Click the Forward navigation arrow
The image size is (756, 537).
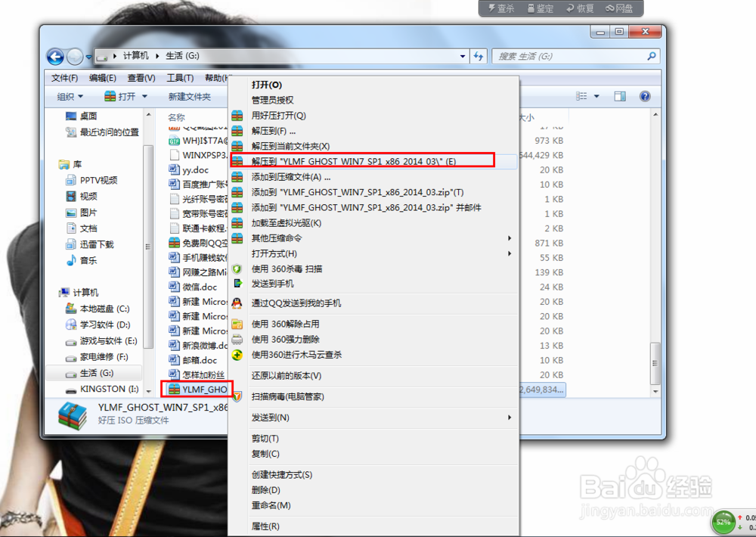tap(75, 57)
